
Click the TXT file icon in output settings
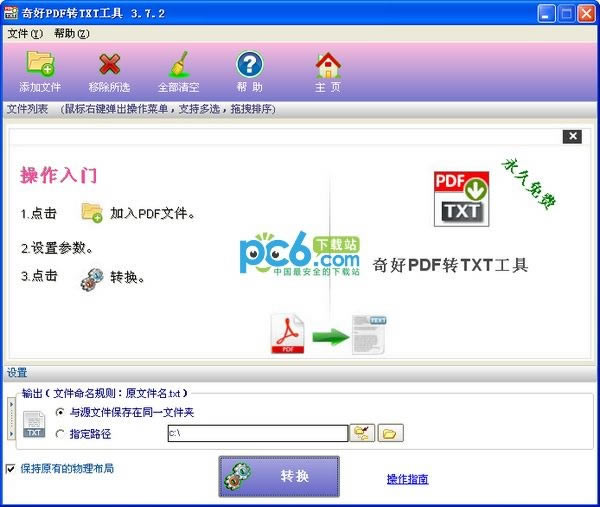point(34,424)
